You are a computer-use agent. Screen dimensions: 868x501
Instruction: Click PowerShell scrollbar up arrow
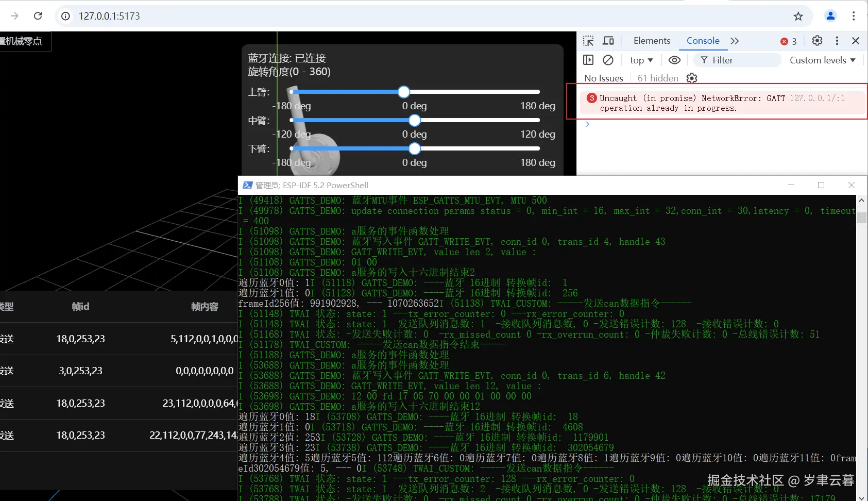pyautogui.click(x=861, y=200)
